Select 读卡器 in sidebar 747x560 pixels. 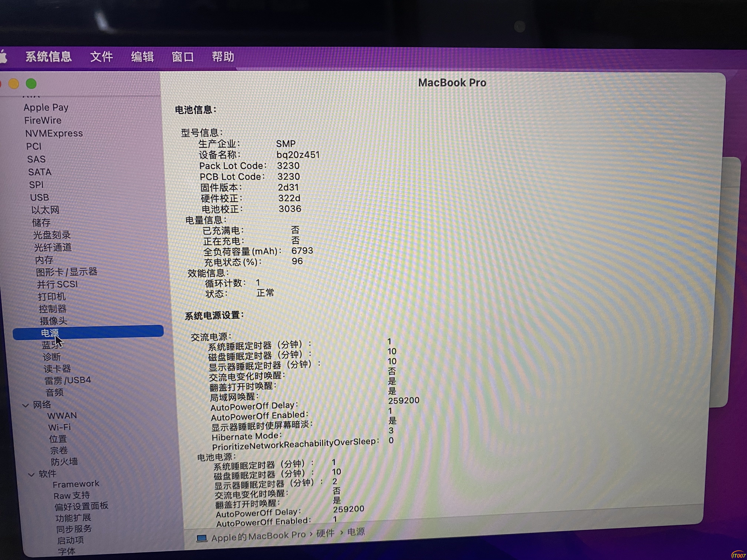[x=57, y=369]
